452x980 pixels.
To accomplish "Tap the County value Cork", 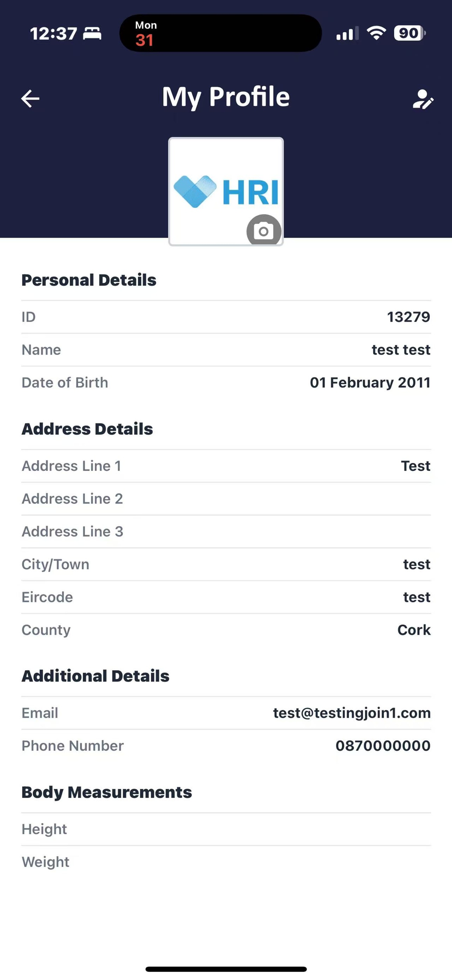I will 413,630.
